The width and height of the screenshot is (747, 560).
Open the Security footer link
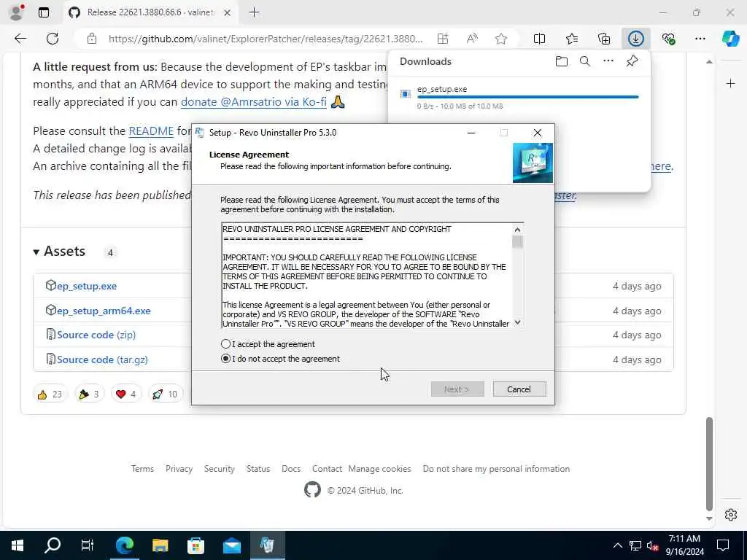pos(219,469)
